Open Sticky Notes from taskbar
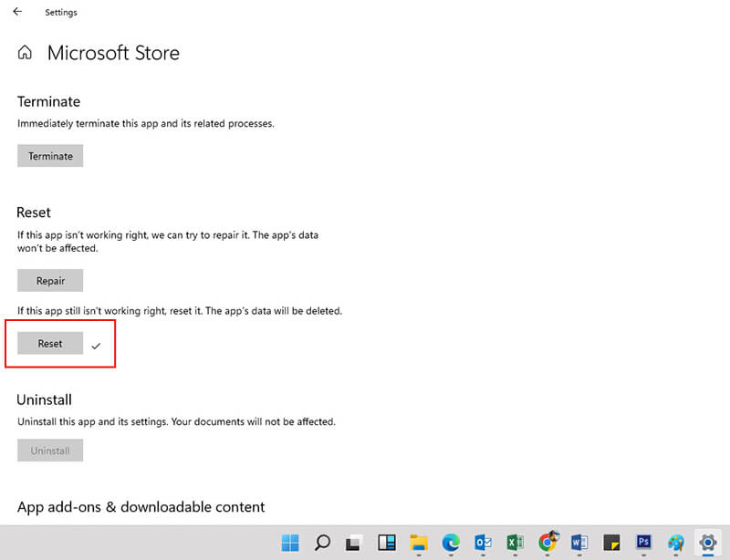The width and height of the screenshot is (730, 560). [x=611, y=543]
